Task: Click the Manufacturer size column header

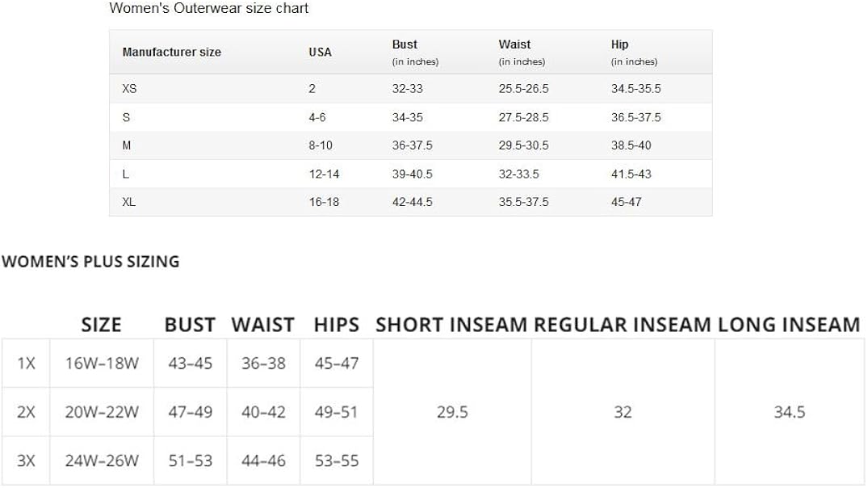Action: coord(171,52)
